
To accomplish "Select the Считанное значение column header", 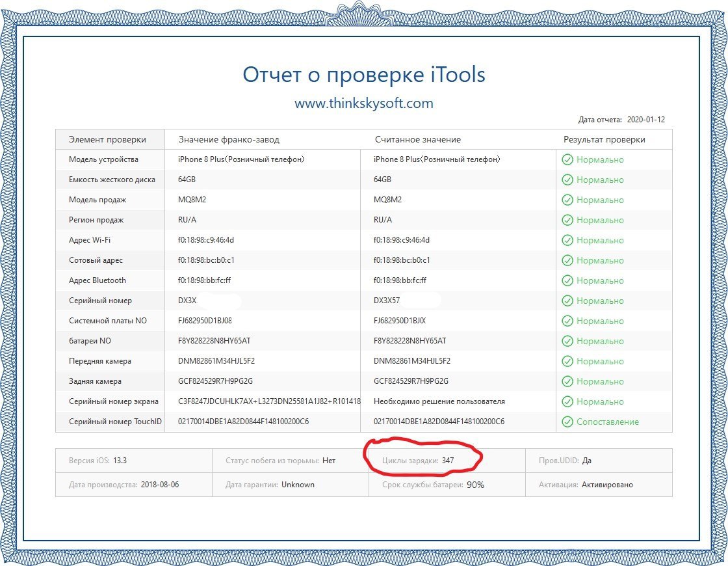I will 418,139.
